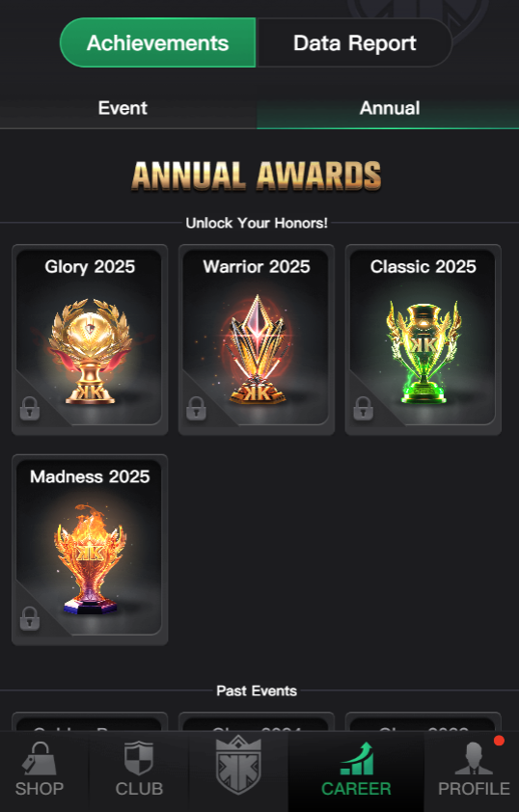The height and width of the screenshot is (812, 519).
Task: Click the Glory 2025 card title
Action: click(x=90, y=266)
